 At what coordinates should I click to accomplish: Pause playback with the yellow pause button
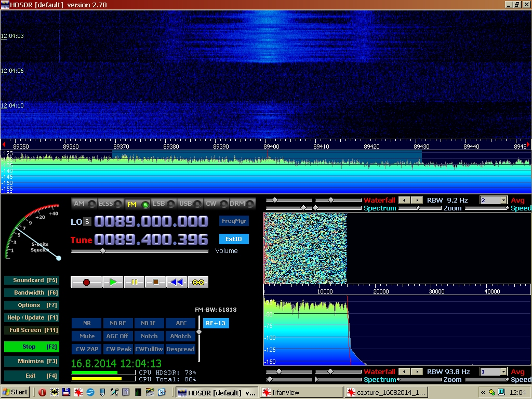tap(134, 282)
